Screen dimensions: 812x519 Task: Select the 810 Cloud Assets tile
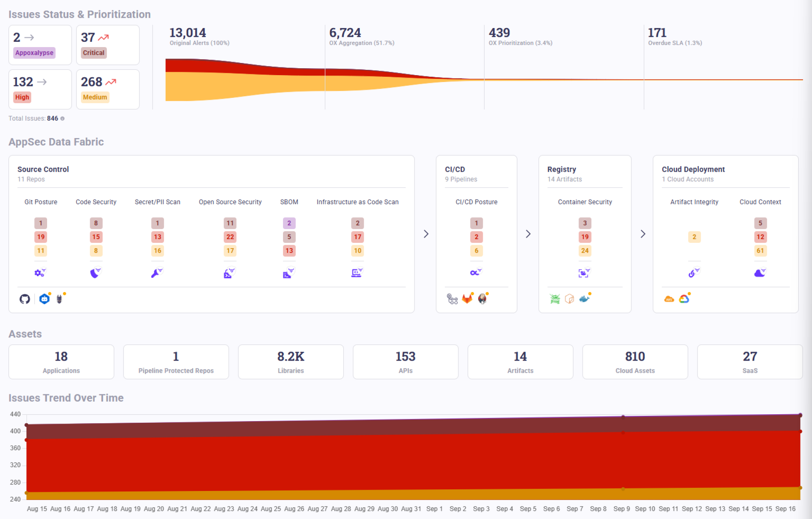click(x=635, y=362)
